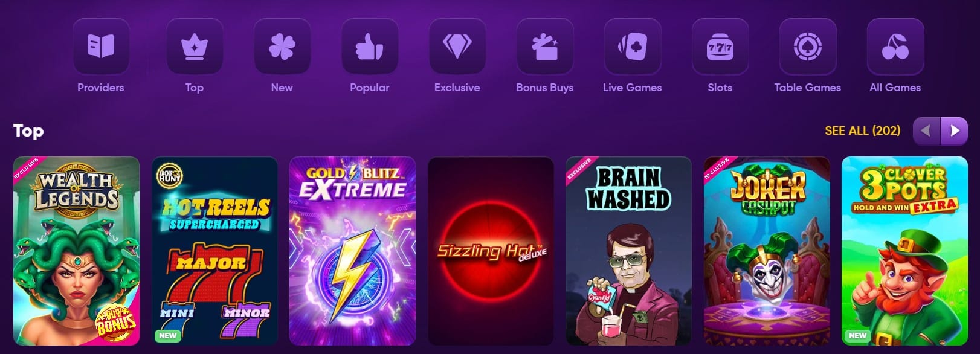This screenshot has height=354, width=980.
Task: Open the Bonus Buys gift icon
Action: click(x=545, y=47)
